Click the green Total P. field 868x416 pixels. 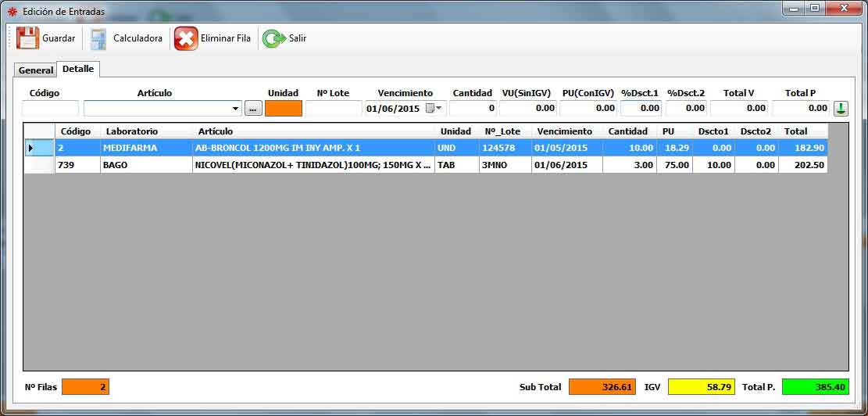coord(815,387)
